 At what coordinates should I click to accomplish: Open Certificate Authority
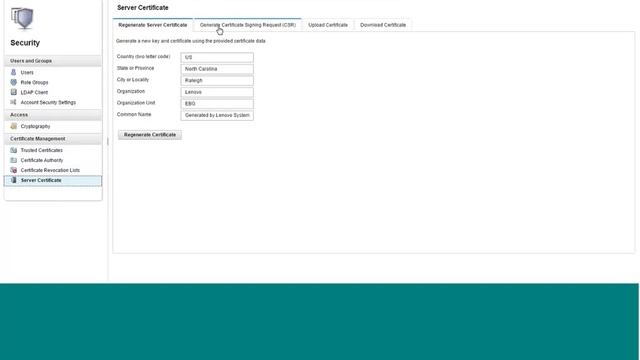[x=42, y=160]
